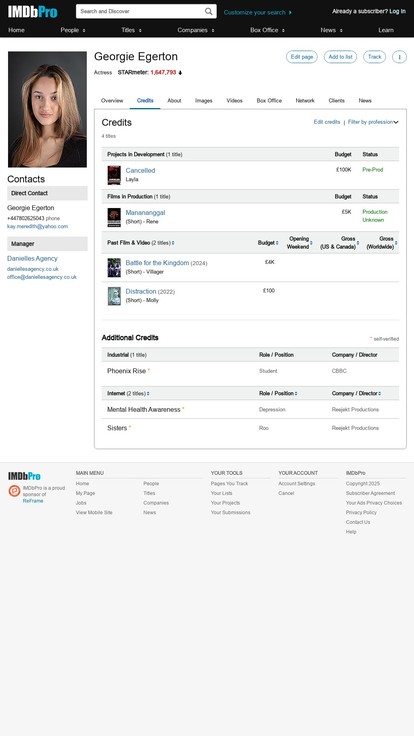Visit daniellesagency.co.uk website link
The image size is (414, 736).
click(33, 269)
